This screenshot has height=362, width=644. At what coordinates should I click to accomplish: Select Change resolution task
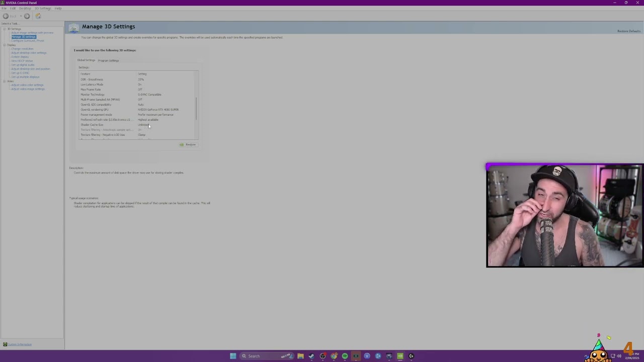(22, 49)
